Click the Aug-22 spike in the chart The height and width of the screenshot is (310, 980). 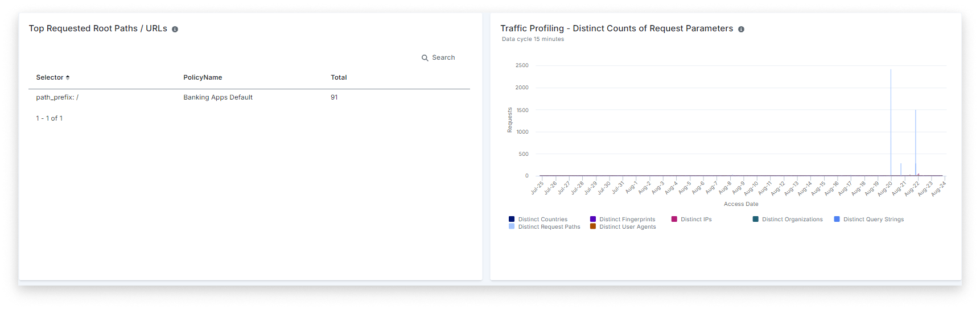(x=915, y=137)
